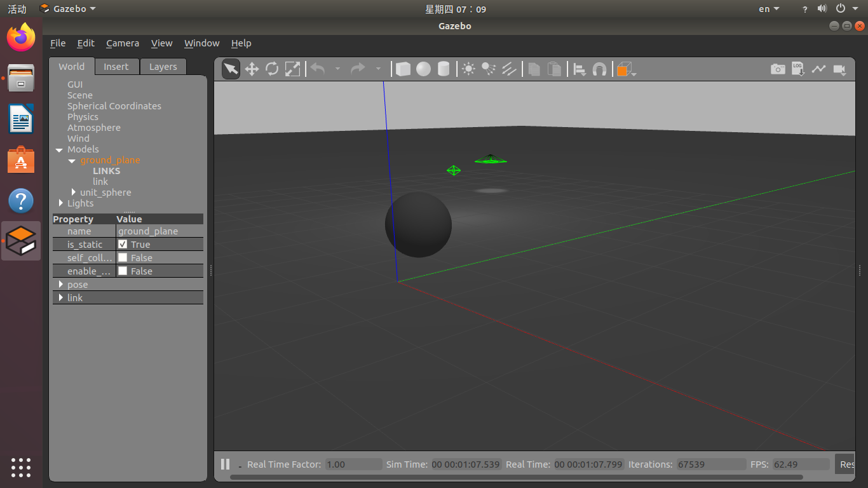Viewport: 868px width, 488px height.
Task: Click the redo arrow in toolbar
Action: [358, 69]
